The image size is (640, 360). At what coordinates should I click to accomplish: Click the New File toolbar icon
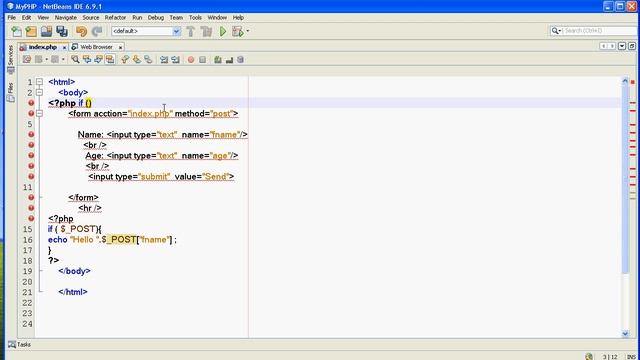pos(17,31)
